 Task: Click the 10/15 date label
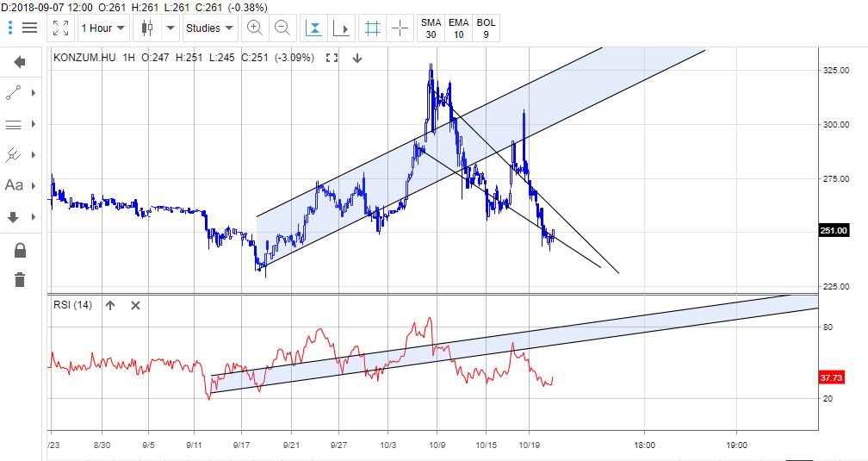tap(486, 445)
